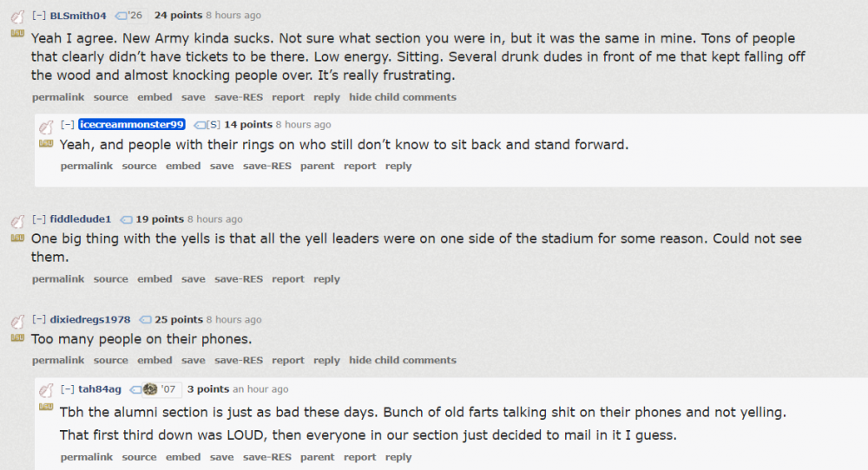Click the user tag icon beside fiddledude1

pos(126,219)
